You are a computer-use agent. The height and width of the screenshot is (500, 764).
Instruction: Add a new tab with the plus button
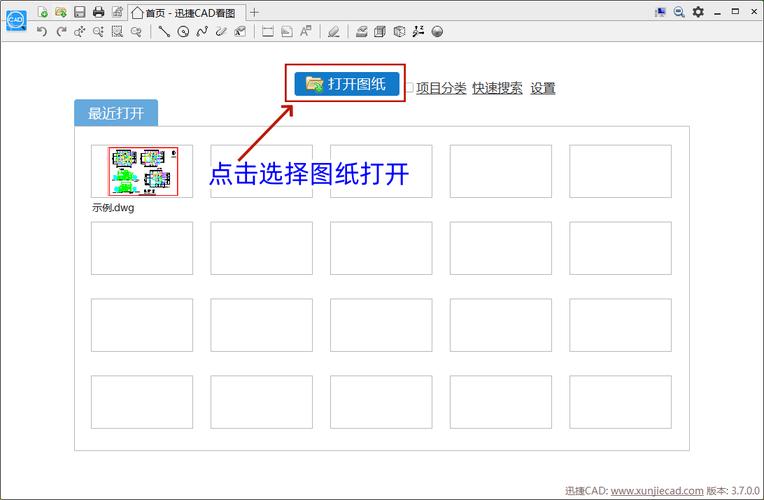pyautogui.click(x=254, y=13)
